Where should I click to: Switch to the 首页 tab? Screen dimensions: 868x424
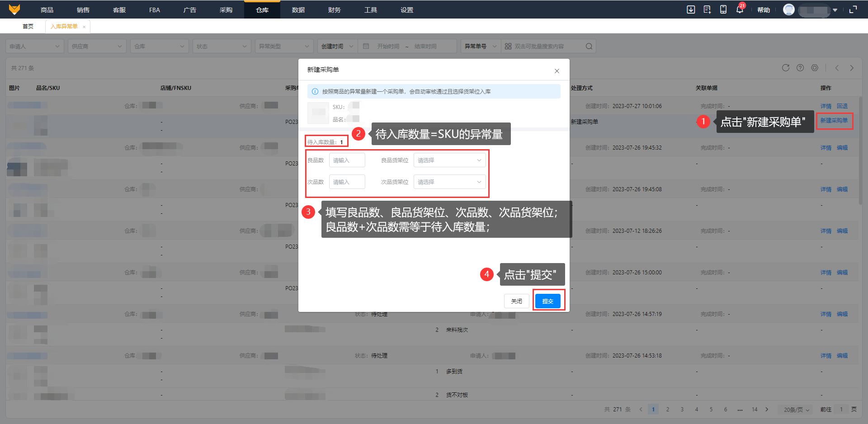pyautogui.click(x=28, y=26)
